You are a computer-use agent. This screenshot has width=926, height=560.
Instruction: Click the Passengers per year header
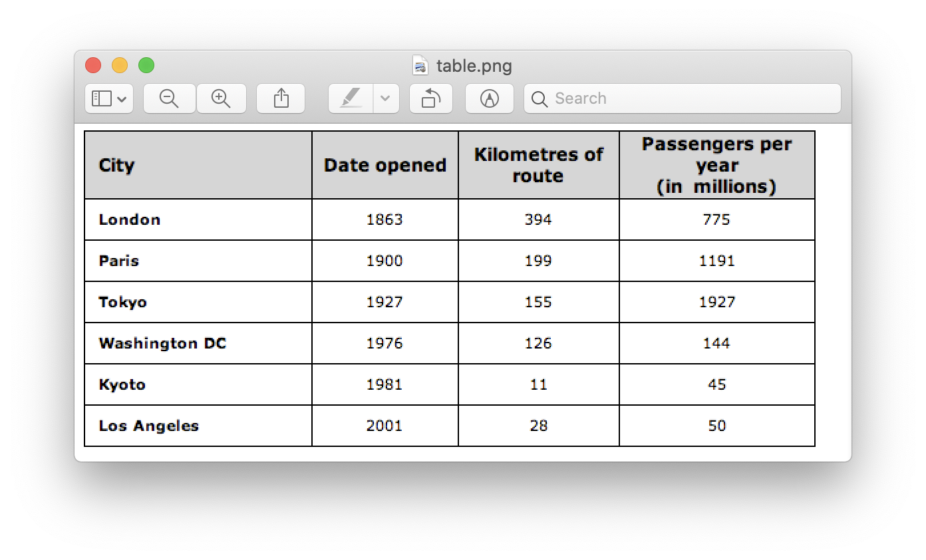pyautogui.click(x=717, y=165)
